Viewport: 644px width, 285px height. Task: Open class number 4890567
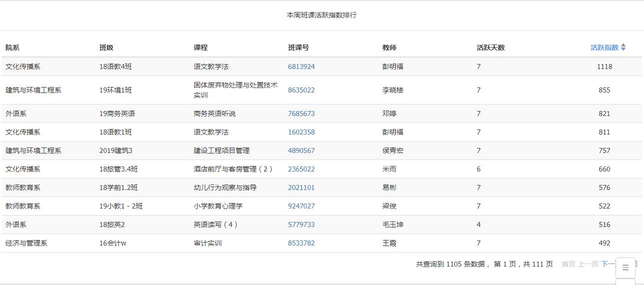302,150
